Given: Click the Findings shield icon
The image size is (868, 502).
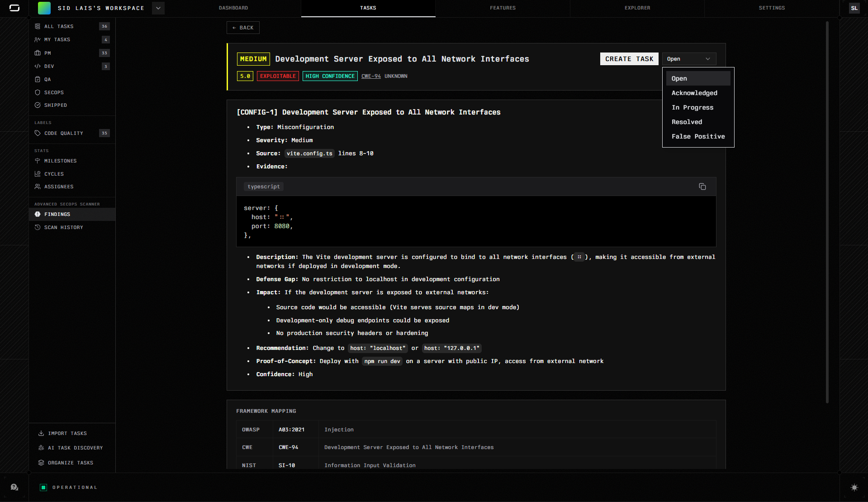Looking at the screenshot, I should coord(38,214).
